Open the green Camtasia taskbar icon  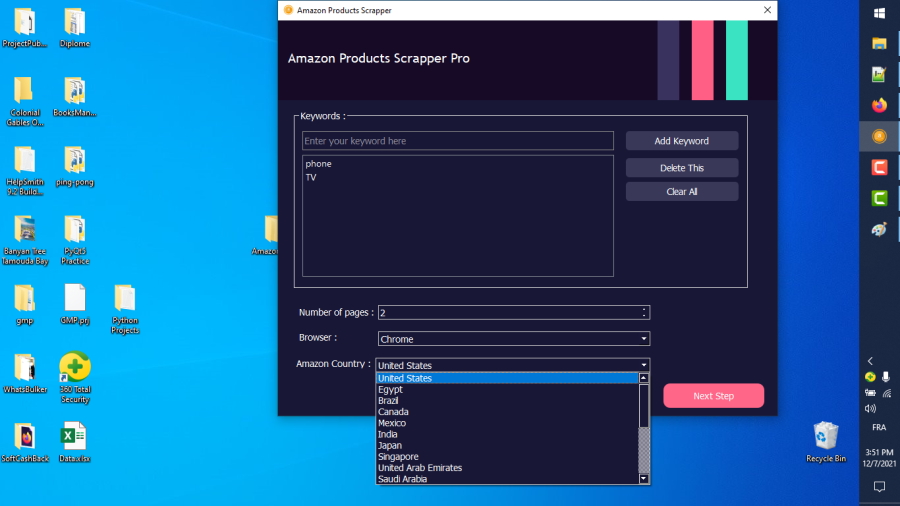tap(879, 198)
